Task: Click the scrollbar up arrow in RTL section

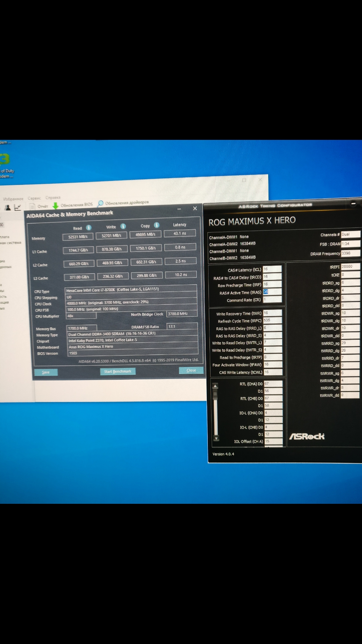Action: tap(216, 386)
